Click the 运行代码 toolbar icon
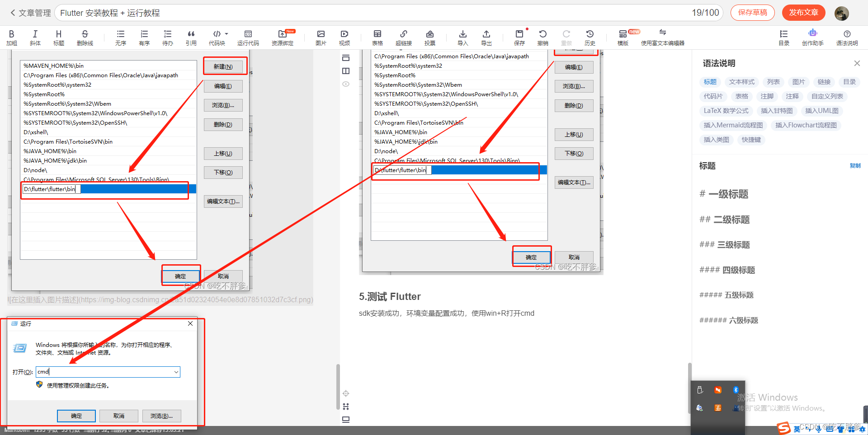Viewport: 868px width, 435px height. tap(248, 37)
